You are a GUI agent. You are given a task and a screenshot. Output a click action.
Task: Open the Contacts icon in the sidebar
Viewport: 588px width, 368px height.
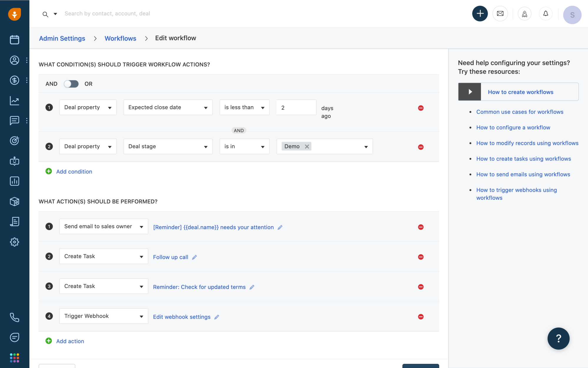(x=14, y=60)
